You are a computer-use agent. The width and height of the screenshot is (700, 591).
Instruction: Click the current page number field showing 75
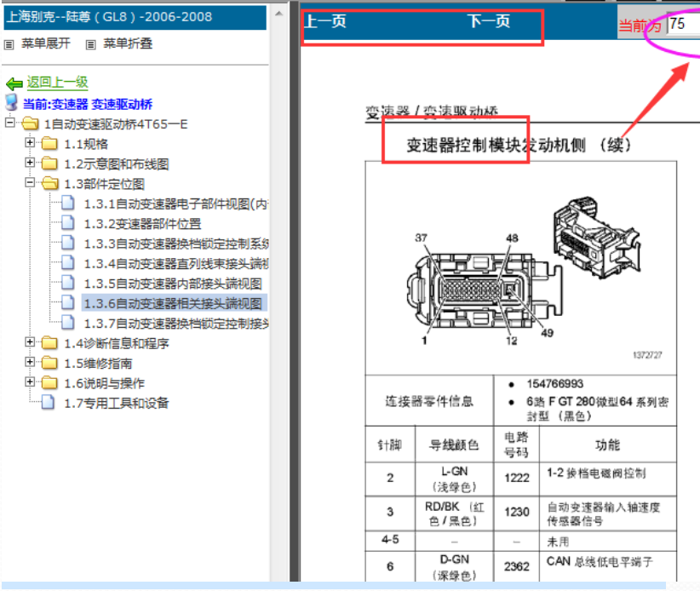[684, 24]
